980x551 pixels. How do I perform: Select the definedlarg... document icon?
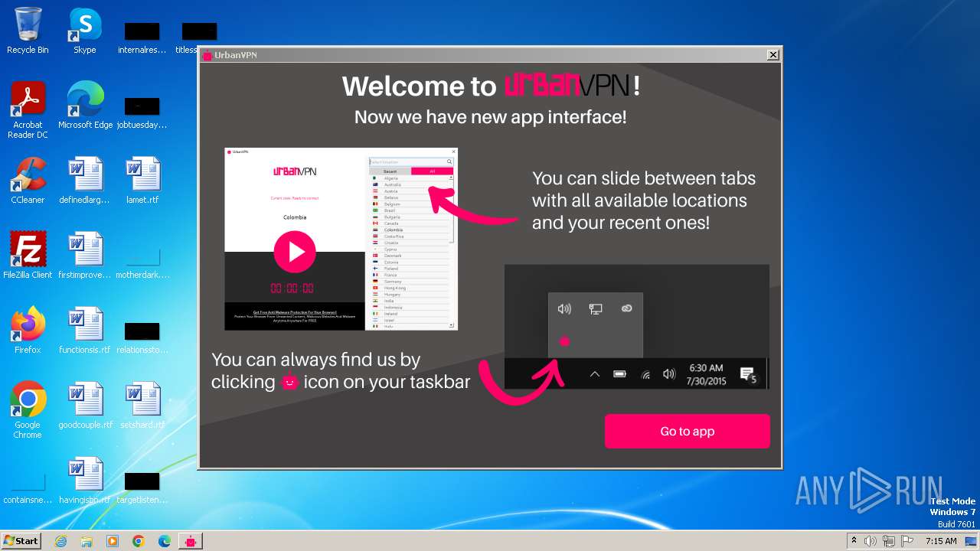pos(85,181)
